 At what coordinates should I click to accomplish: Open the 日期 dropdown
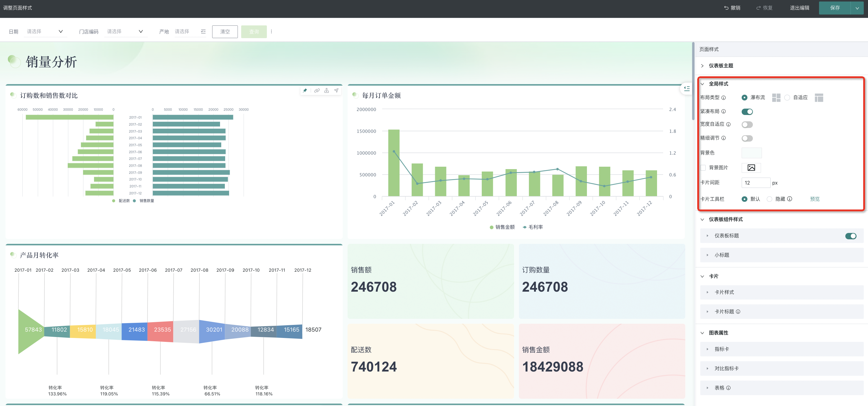click(x=45, y=32)
